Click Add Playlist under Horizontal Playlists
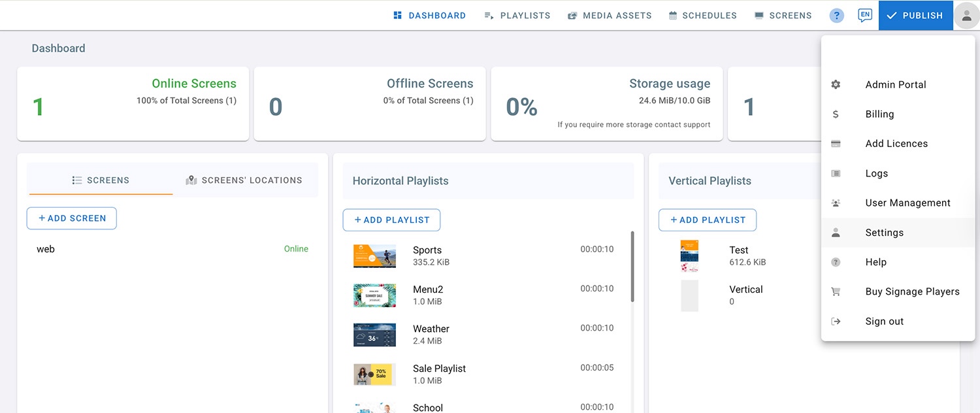This screenshot has height=413, width=980. 391,220
